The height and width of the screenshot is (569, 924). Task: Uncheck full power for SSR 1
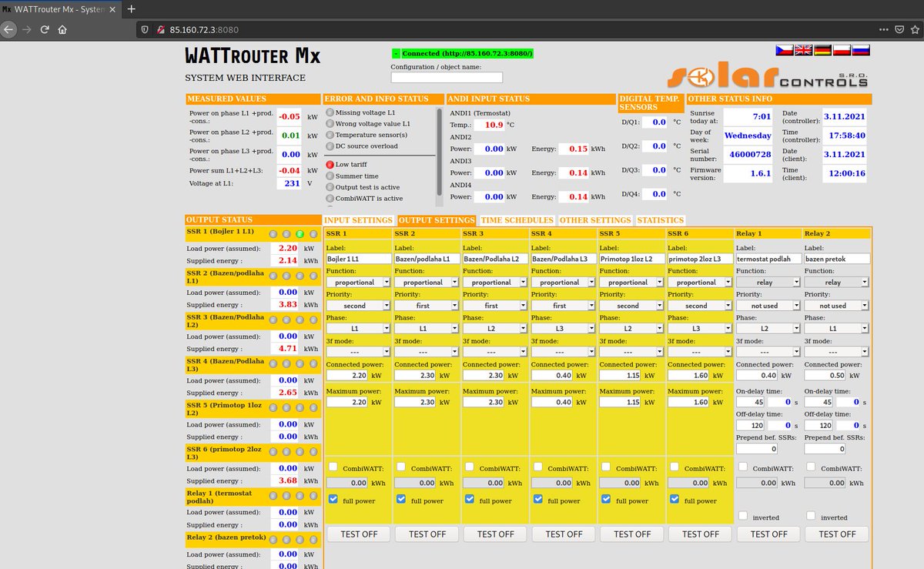point(333,499)
